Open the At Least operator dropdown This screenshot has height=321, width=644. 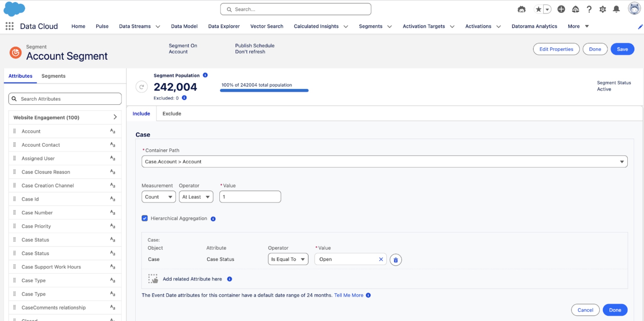pos(196,197)
